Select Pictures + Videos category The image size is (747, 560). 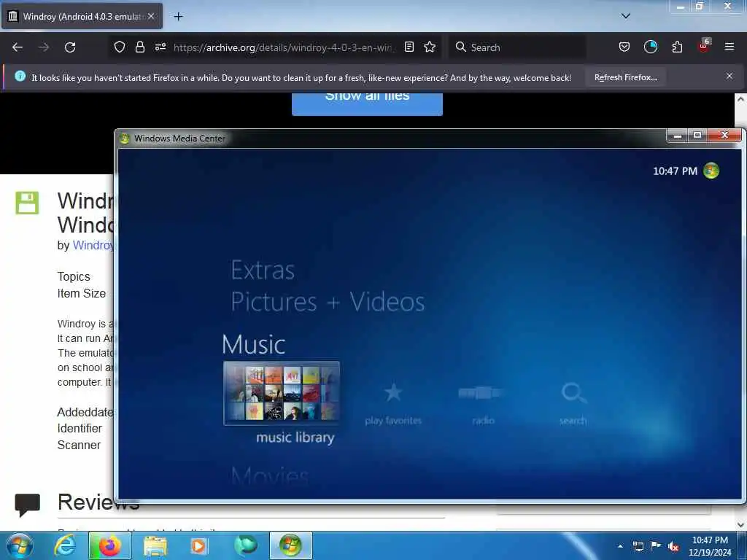click(x=328, y=302)
